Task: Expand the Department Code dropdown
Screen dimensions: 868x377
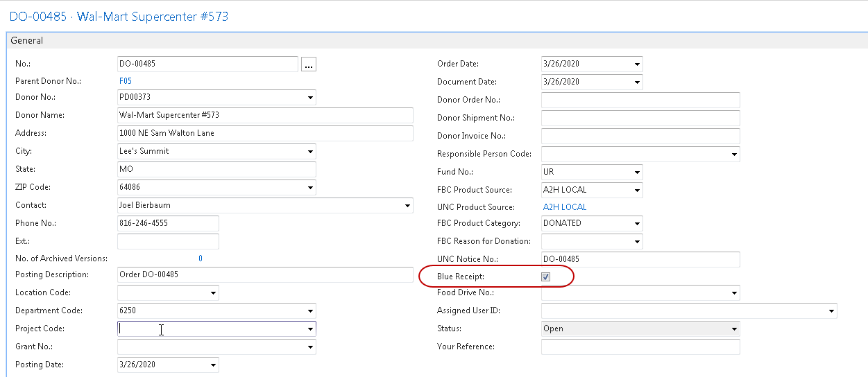Action: 309,311
